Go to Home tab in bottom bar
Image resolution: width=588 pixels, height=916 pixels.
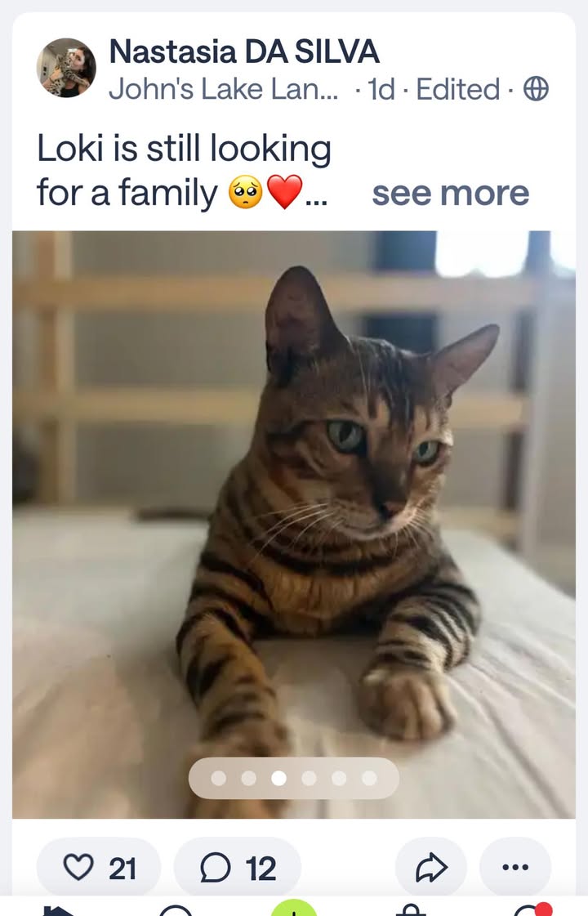(x=58, y=910)
